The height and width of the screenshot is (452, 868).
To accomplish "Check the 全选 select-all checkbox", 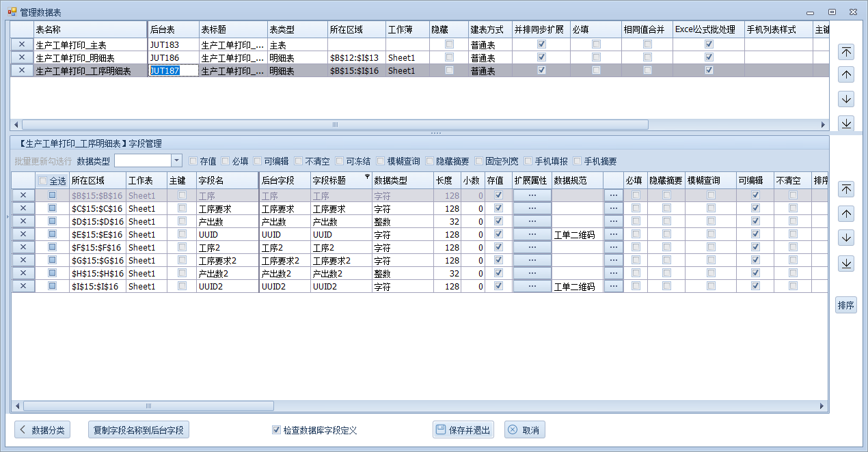I will [x=42, y=181].
